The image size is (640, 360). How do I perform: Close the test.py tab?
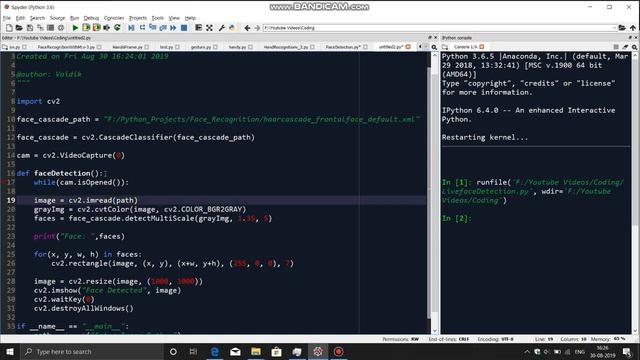[x=177, y=47]
